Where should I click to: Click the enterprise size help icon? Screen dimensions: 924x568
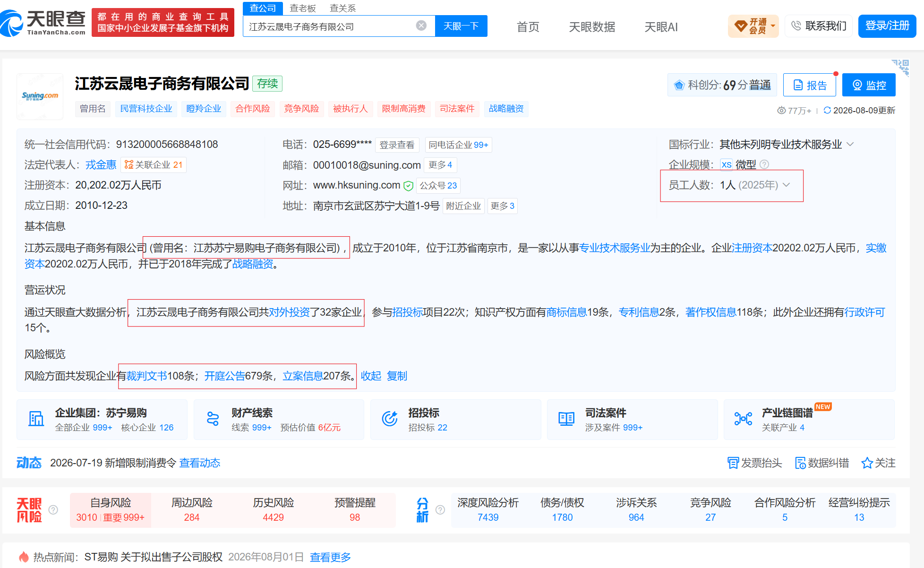pyautogui.click(x=764, y=164)
